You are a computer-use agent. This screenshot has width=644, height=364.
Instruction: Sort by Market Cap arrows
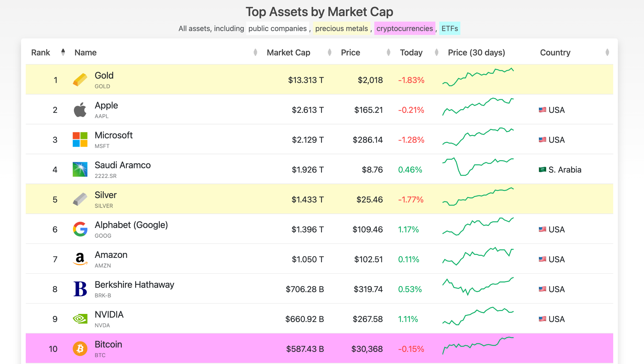click(329, 52)
